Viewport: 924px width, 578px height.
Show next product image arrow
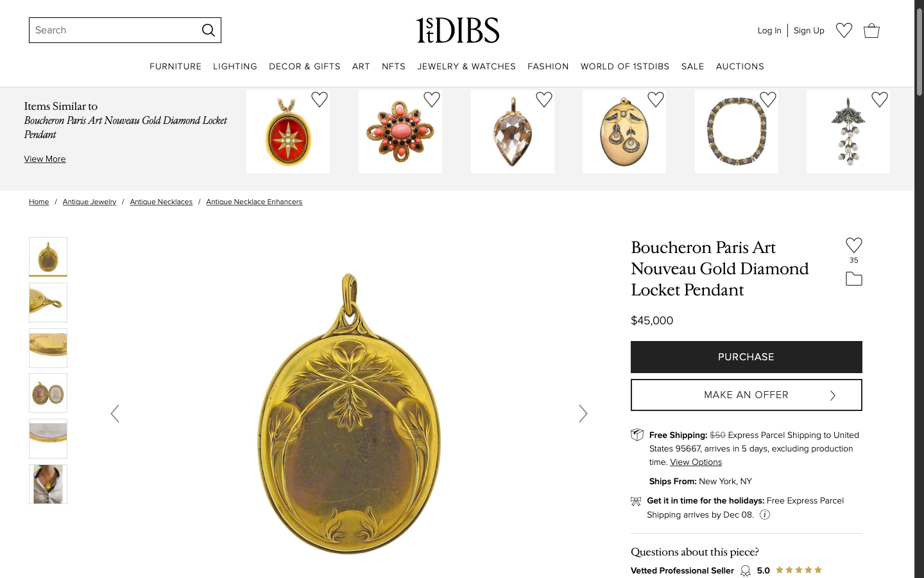tap(583, 414)
